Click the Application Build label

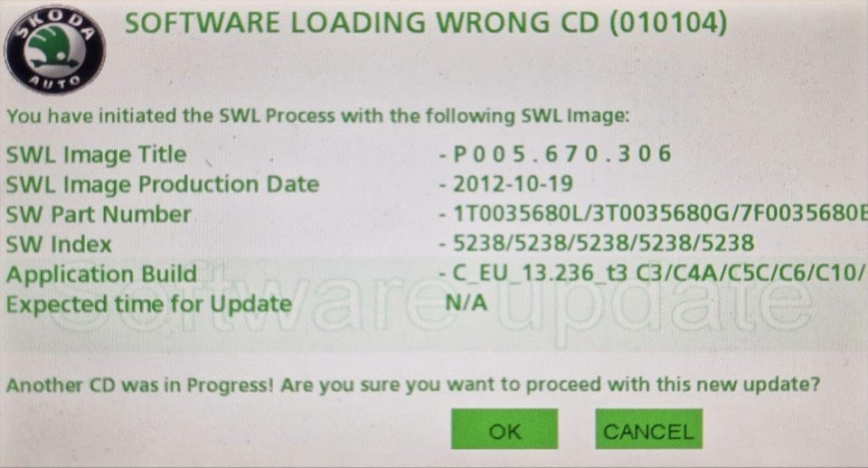coord(102,275)
